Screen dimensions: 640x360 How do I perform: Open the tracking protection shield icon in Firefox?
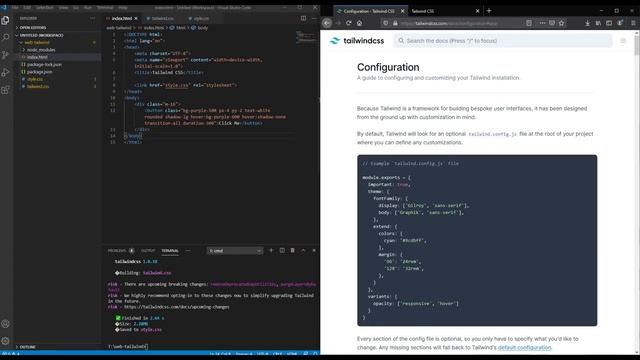point(386,23)
